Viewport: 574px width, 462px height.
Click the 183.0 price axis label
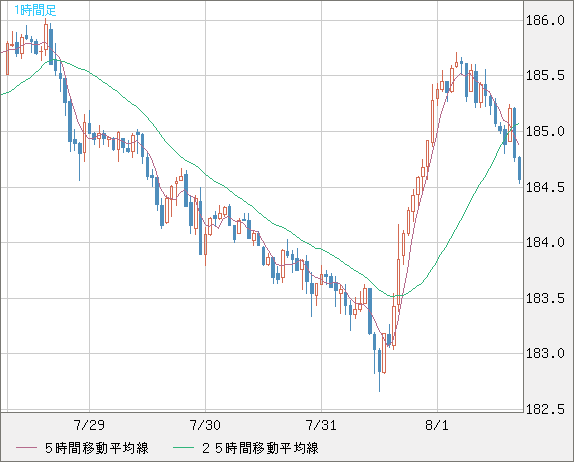pos(545,353)
